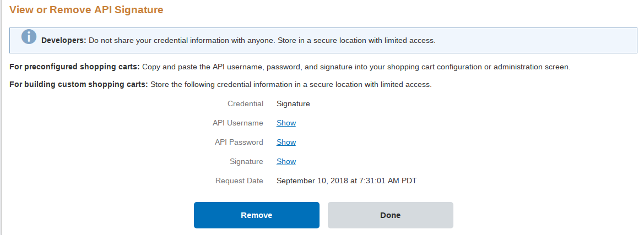The height and width of the screenshot is (235, 644).
Task: Click the blue info icon in the banner
Action: [x=29, y=37]
